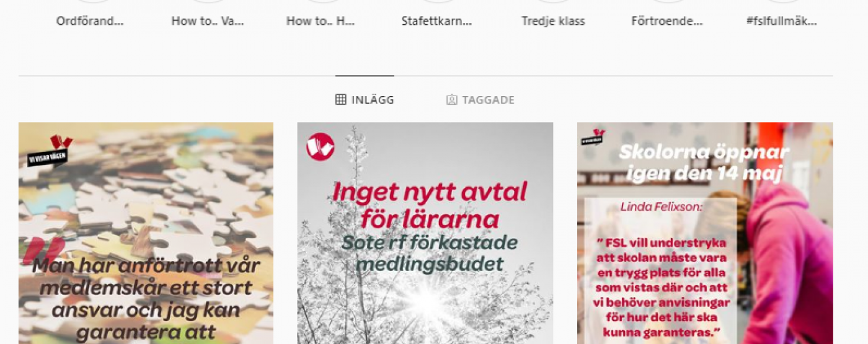Open the Förtroende... story highlight
868x344 pixels.
667,21
